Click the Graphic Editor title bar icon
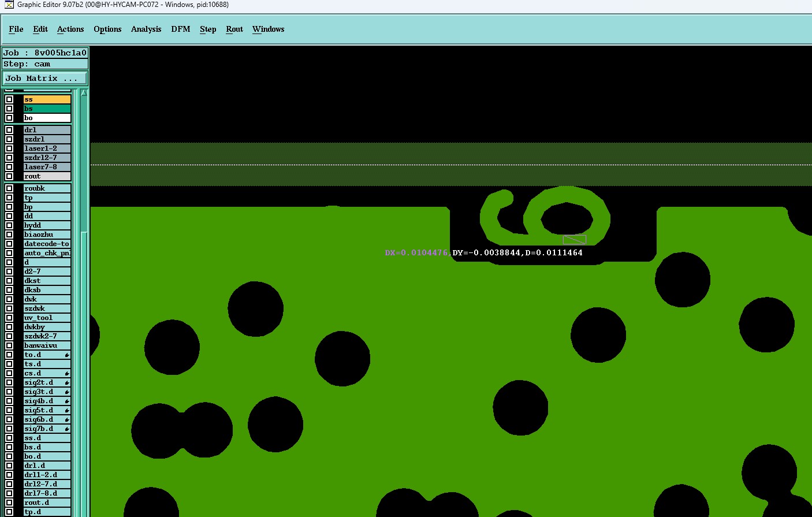 click(x=9, y=5)
